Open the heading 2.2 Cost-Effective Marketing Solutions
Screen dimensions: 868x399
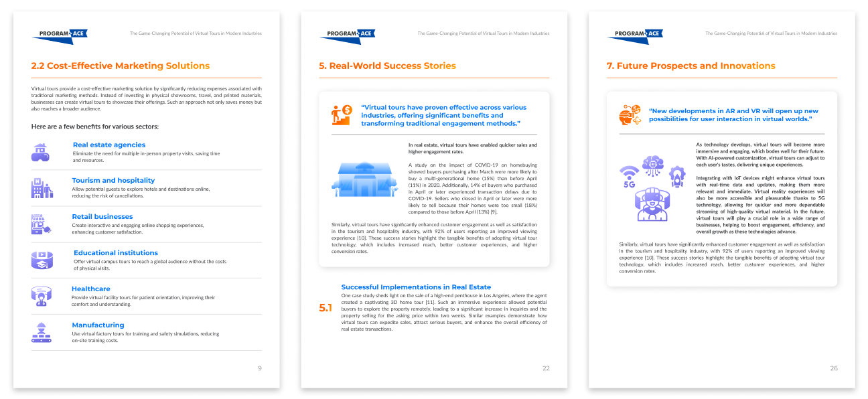coord(121,66)
